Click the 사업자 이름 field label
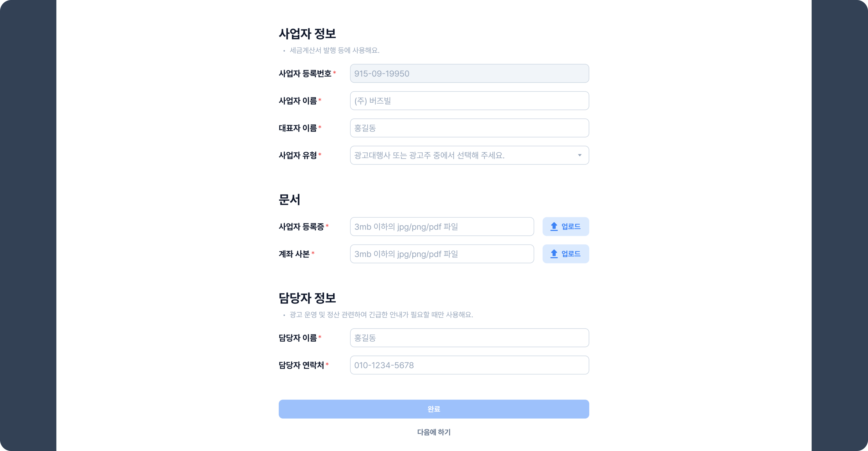Screen dimensions: 868x451 [298, 101]
